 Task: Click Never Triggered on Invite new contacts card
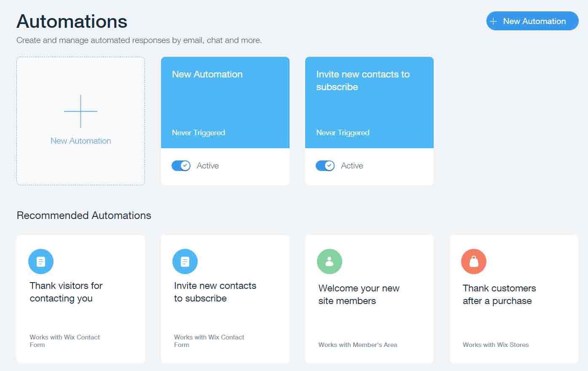click(x=343, y=133)
